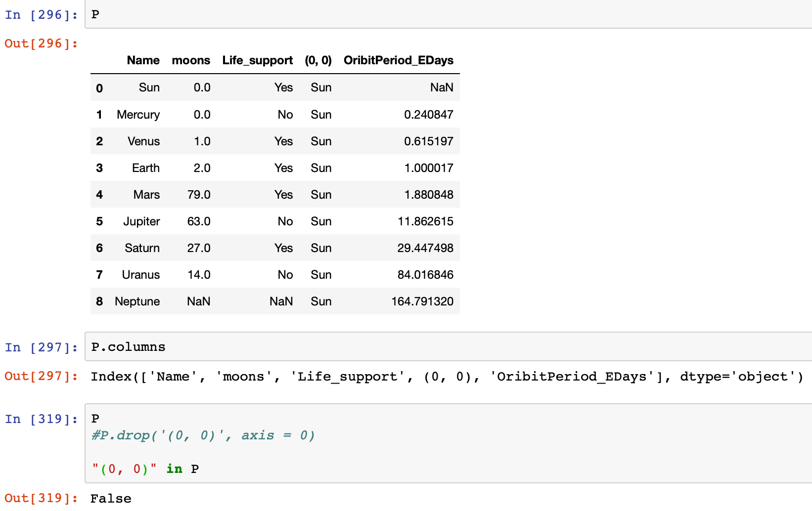Click the False output of Out[319]
The height and width of the screenshot is (511, 812).
111,498
